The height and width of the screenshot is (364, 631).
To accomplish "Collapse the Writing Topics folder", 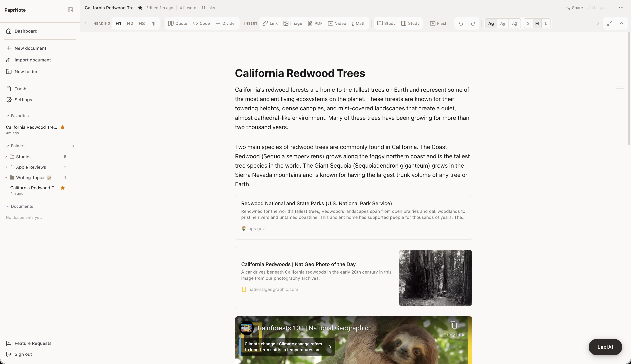I will point(6,177).
